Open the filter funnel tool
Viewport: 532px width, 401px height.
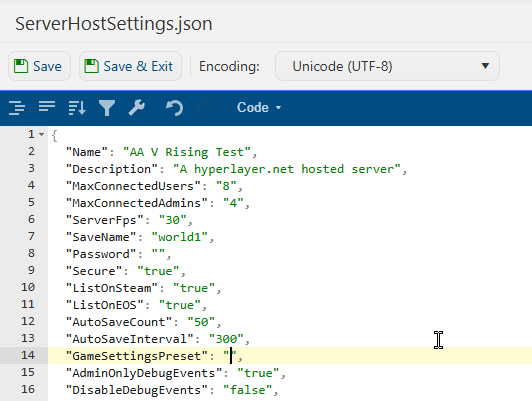[107, 108]
